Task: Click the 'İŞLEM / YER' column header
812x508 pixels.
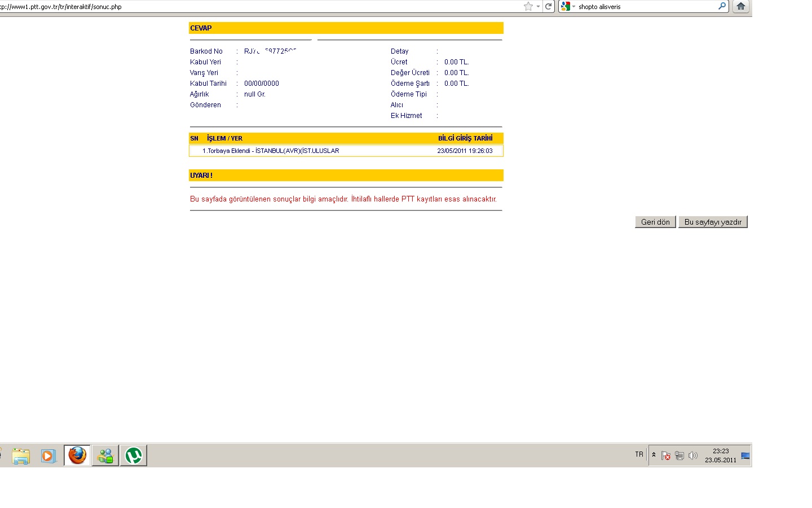Action: pos(224,138)
